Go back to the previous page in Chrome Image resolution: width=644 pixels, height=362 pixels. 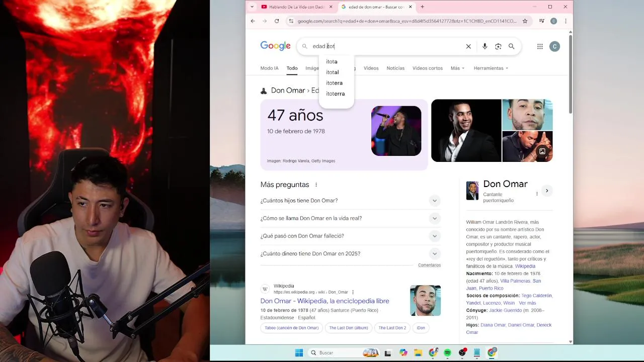[x=253, y=21]
